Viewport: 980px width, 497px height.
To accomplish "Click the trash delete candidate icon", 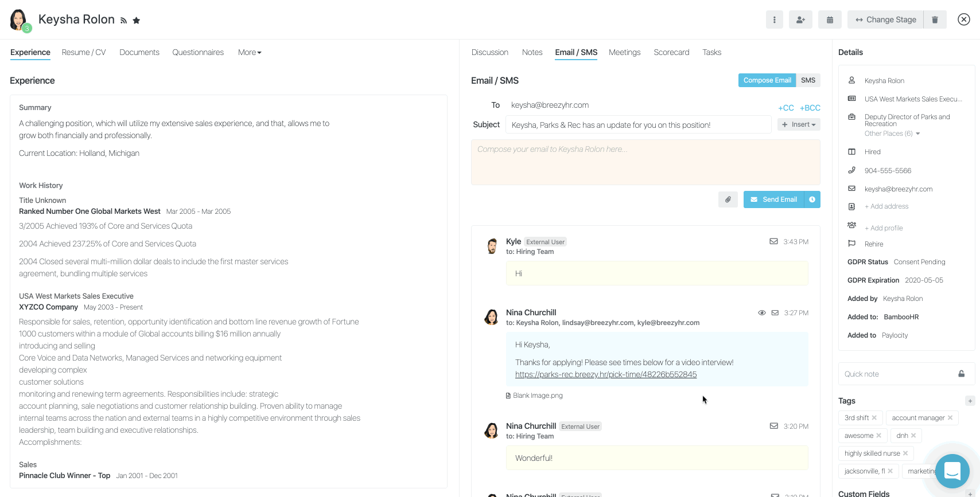I will [x=935, y=19].
